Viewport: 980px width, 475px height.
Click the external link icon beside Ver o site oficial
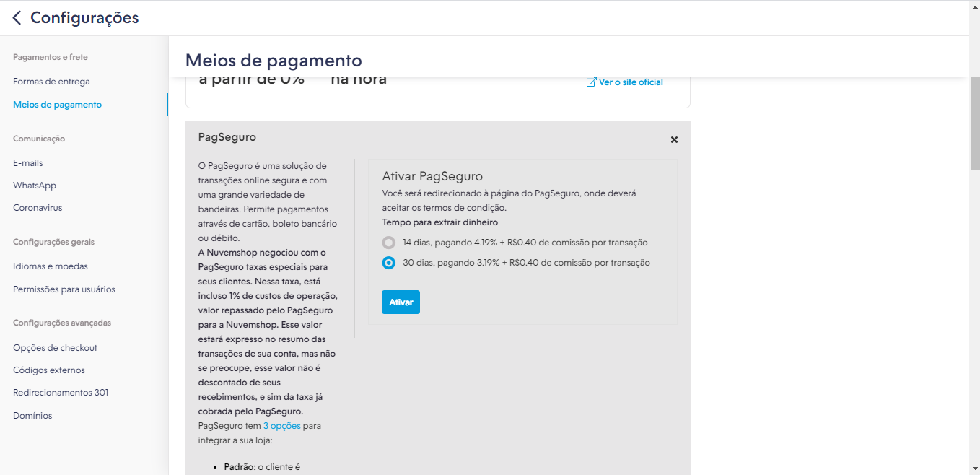(591, 82)
